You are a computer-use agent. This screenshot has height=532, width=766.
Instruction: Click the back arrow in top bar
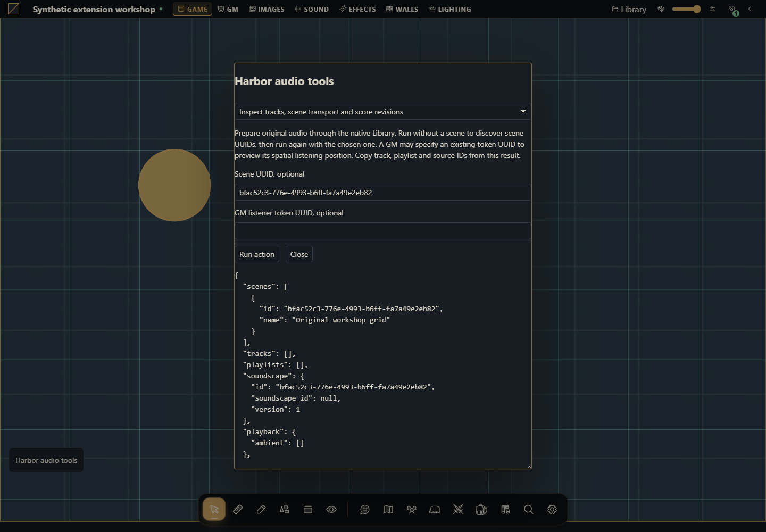tap(751, 9)
